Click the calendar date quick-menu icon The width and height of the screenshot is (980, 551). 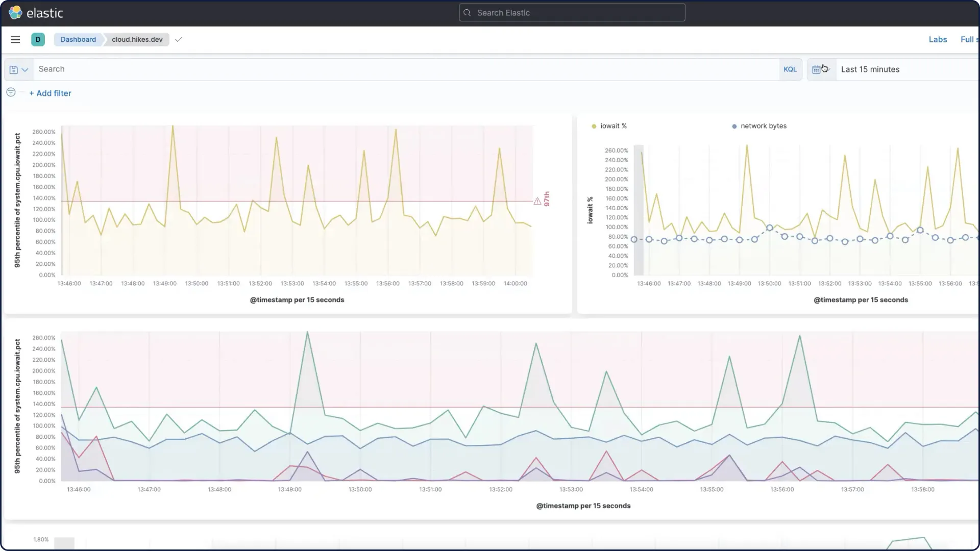817,69
